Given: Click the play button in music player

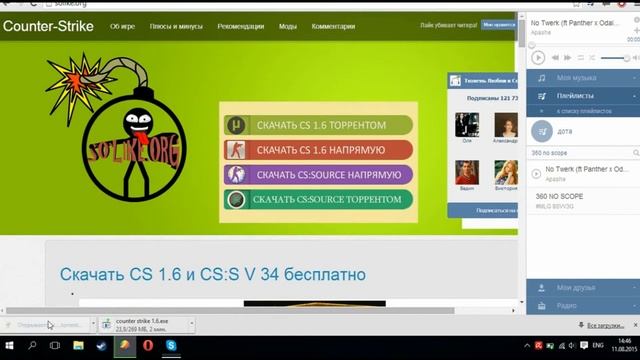Looking at the screenshot, I should click(538, 58).
